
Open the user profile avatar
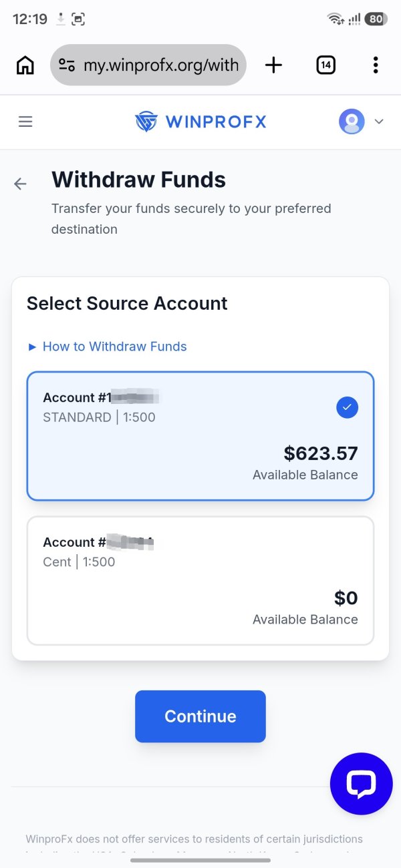(352, 122)
